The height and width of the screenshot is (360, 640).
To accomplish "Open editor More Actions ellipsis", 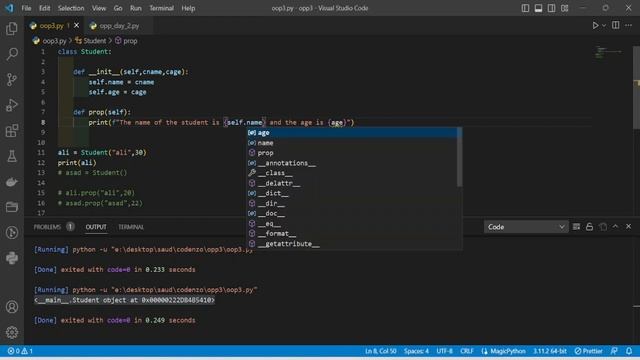I will coord(629,25).
